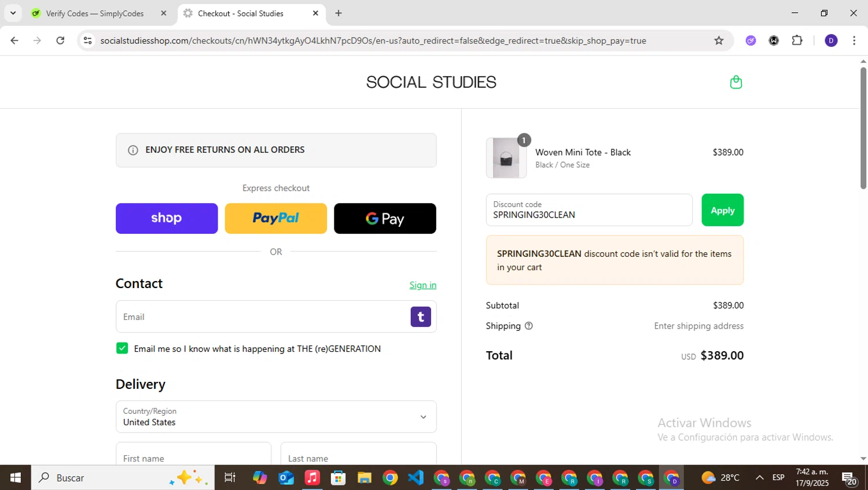Open the weather widget showing 28°C
The height and width of the screenshot is (490, 868).
pyautogui.click(x=720, y=478)
